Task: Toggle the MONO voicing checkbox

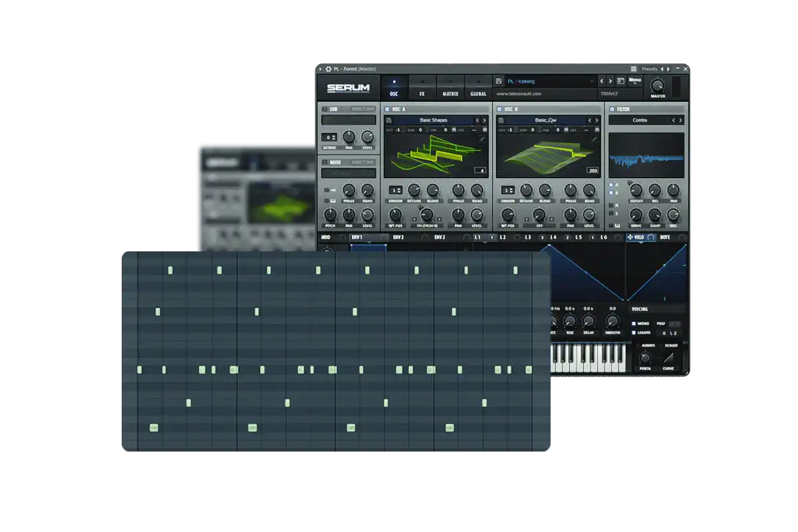Action: point(634,323)
